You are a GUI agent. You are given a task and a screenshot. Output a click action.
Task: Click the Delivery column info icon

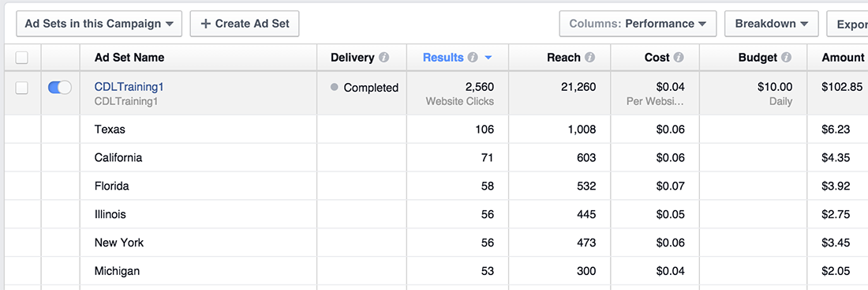pos(384,58)
